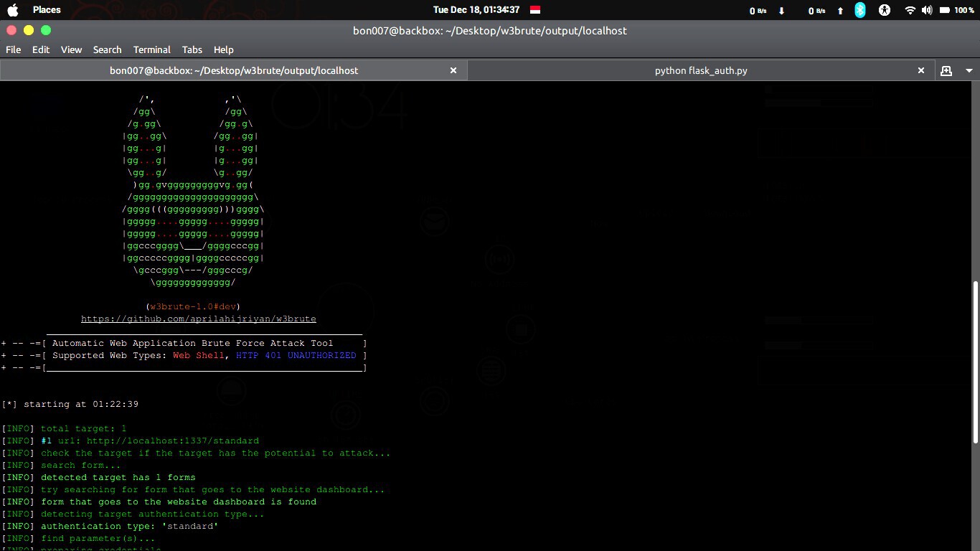Open the calendar by clicking the clock
This screenshot has height=551, width=980.
pyautogui.click(x=476, y=10)
